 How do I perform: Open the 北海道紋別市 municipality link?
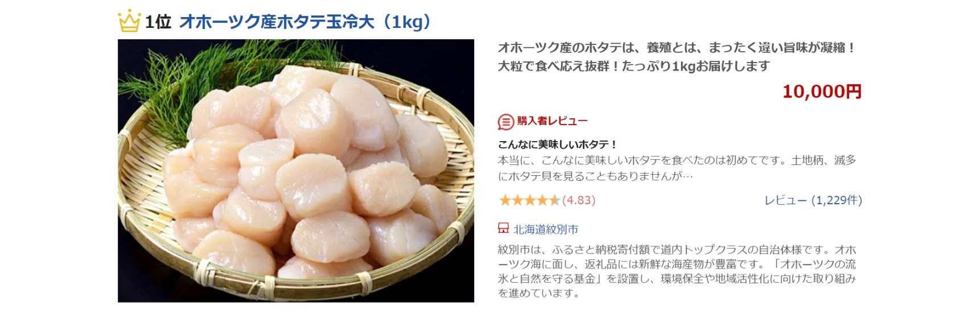546,229
